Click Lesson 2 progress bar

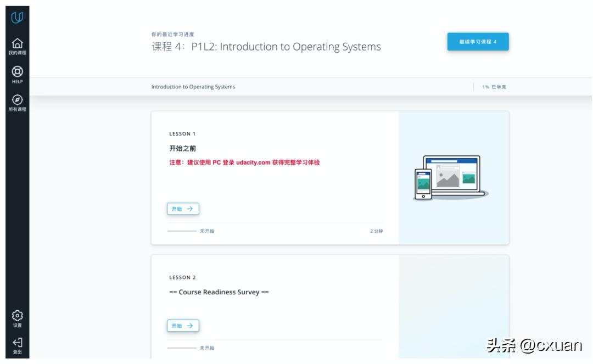coord(182,348)
